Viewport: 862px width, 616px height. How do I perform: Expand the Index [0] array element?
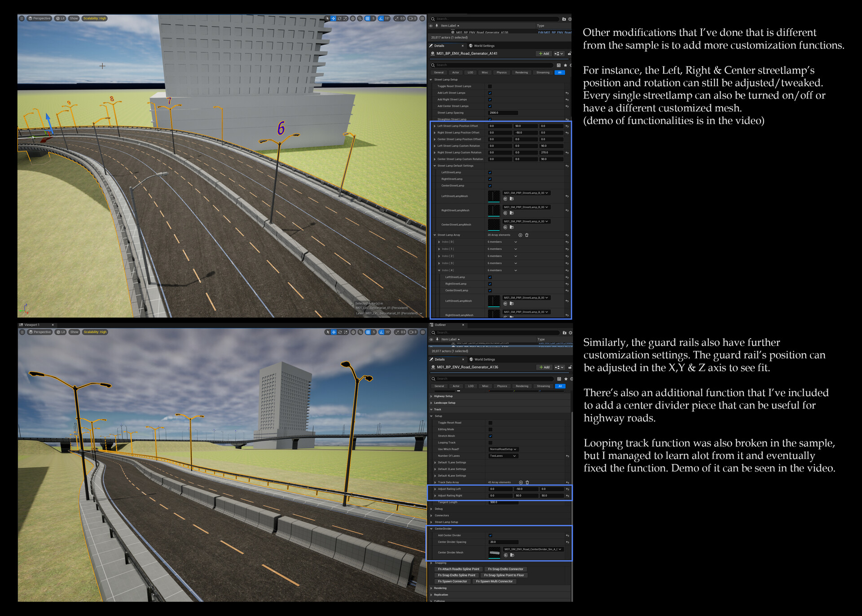click(440, 241)
